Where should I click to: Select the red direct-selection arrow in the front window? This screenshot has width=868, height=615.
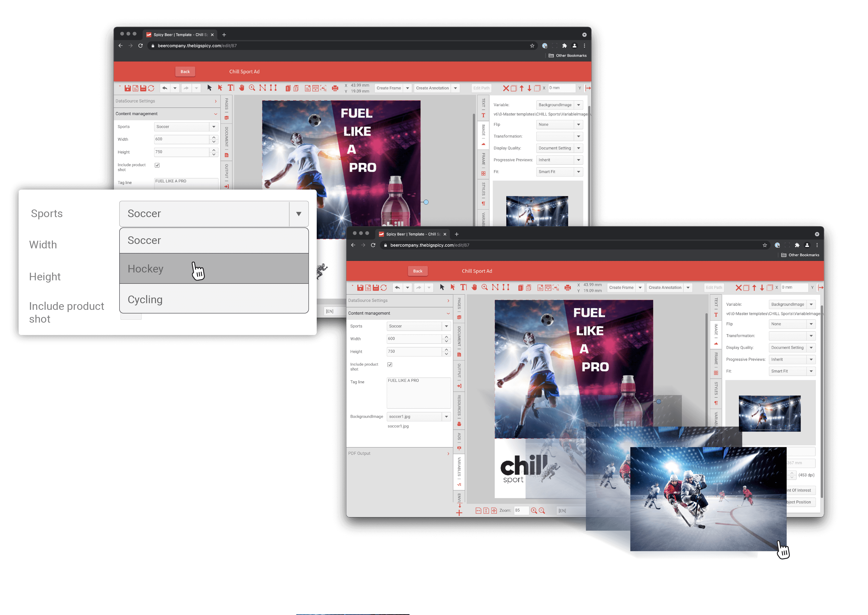(x=452, y=287)
